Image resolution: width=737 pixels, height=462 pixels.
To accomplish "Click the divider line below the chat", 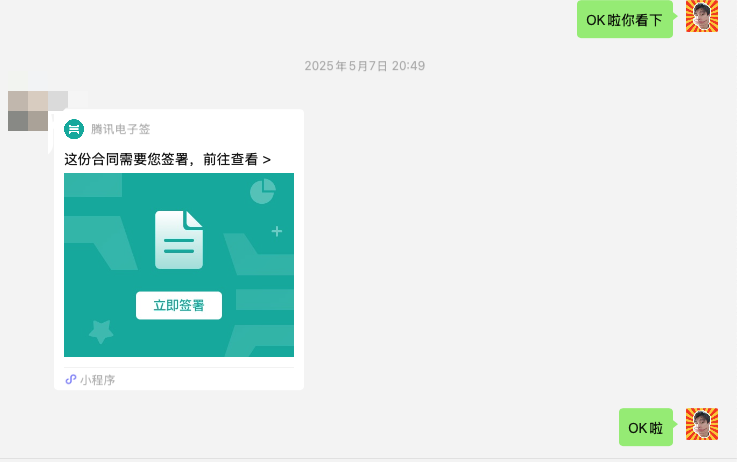I will tap(368, 458).
